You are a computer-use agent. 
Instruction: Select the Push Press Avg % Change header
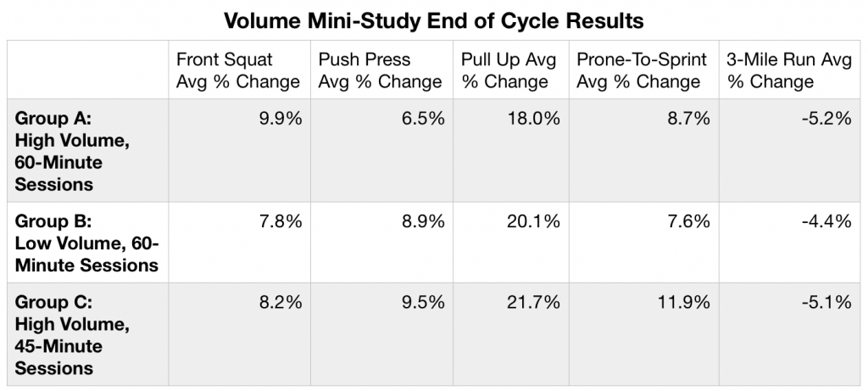click(x=380, y=71)
